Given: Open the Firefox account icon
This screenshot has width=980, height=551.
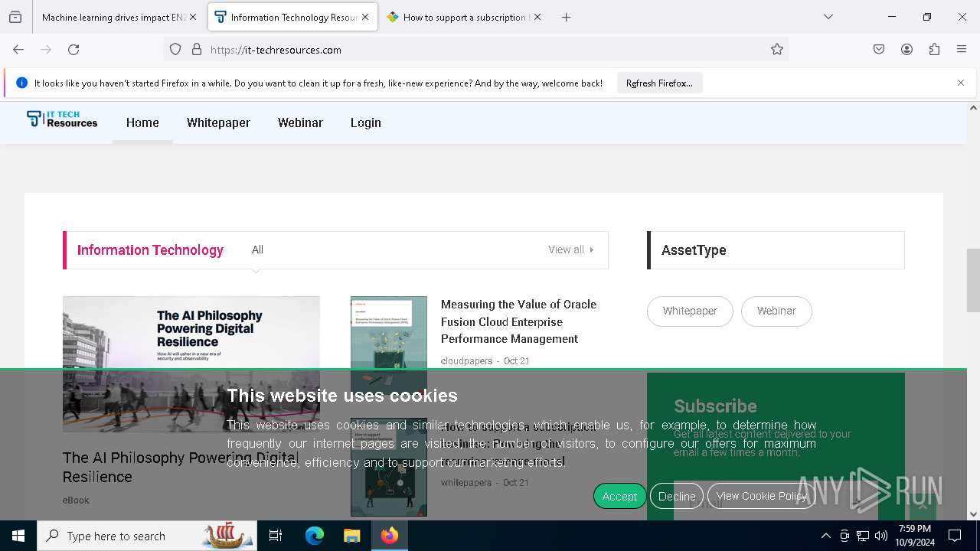Looking at the screenshot, I should click(x=906, y=50).
